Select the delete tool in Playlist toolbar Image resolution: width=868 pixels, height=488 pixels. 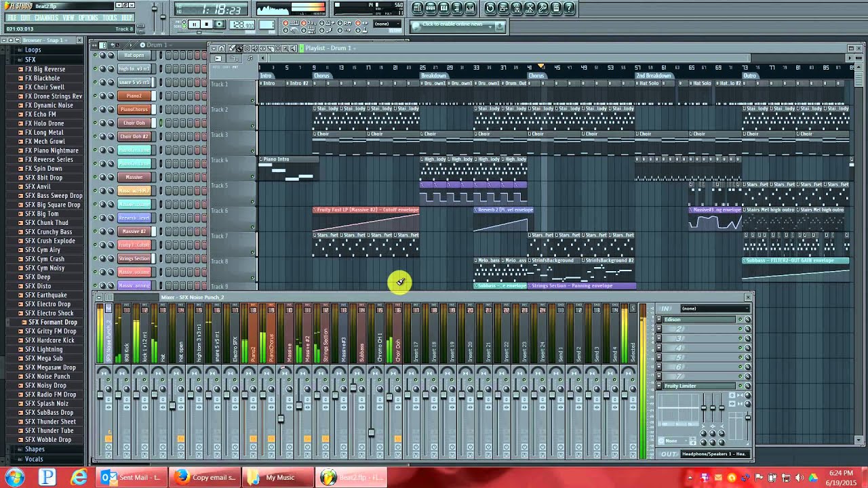[x=247, y=48]
